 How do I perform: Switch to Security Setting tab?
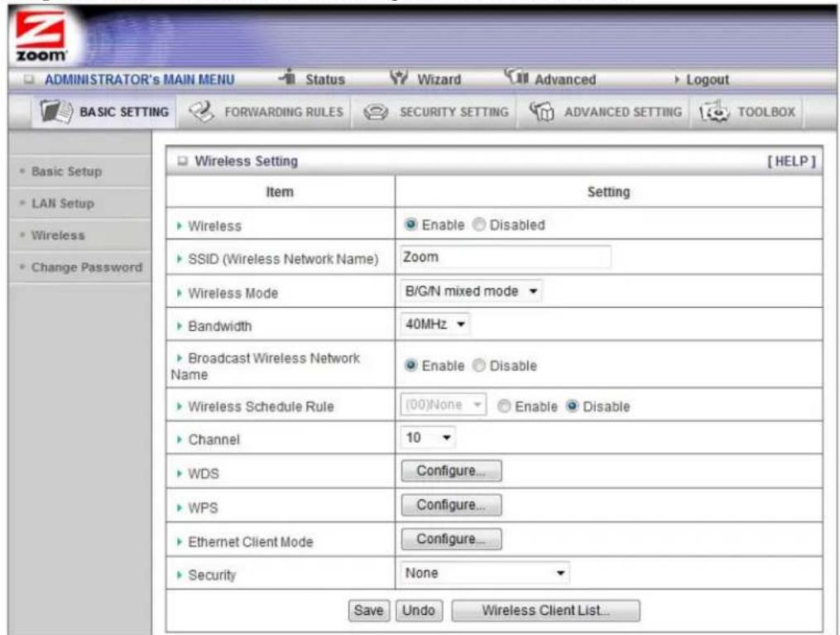click(435, 112)
